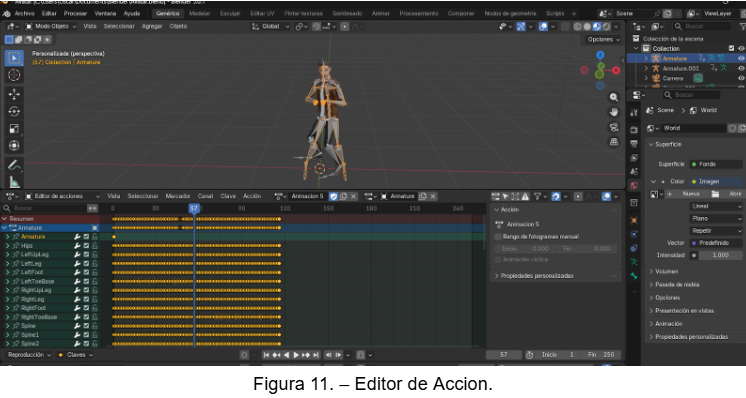Toggle Hips channel mute checkbox
Image resolution: width=746 pixels, height=398 pixels.
(86, 245)
